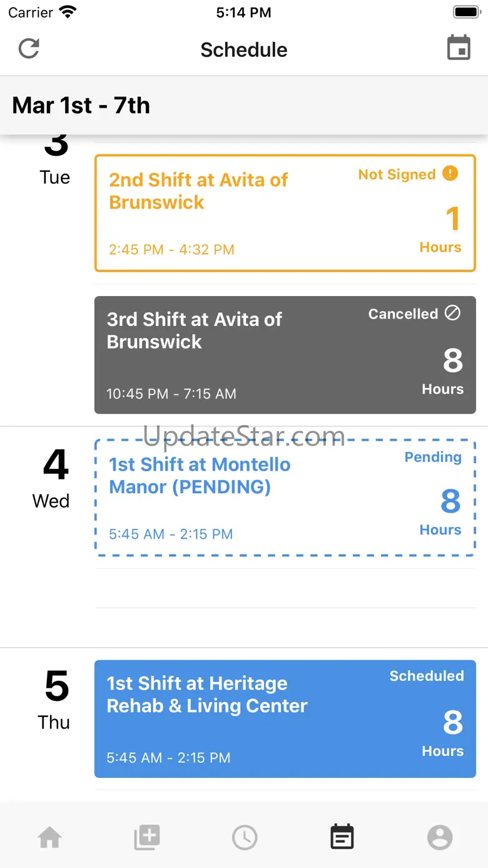Screen dimensions: 488x868
Task: Tap the Pending status label
Action: coord(433,457)
